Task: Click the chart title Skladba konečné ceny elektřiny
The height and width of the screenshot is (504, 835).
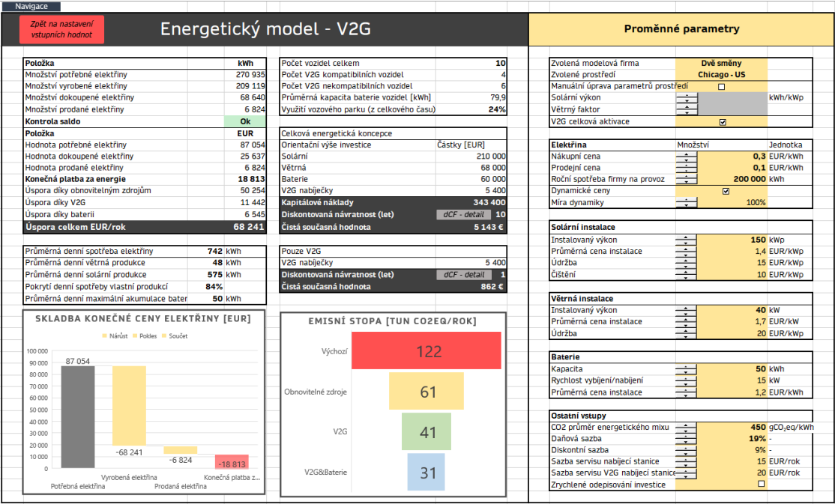Action: (142, 319)
